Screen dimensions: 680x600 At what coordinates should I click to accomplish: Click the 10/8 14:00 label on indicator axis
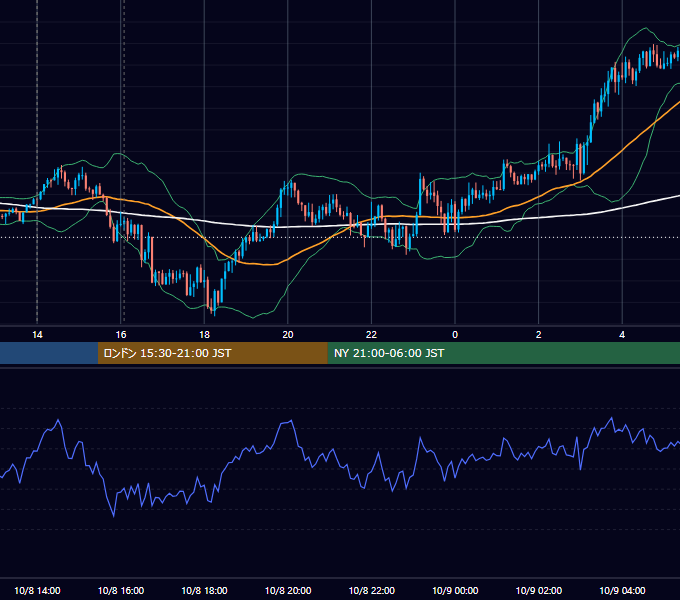click(x=37, y=590)
